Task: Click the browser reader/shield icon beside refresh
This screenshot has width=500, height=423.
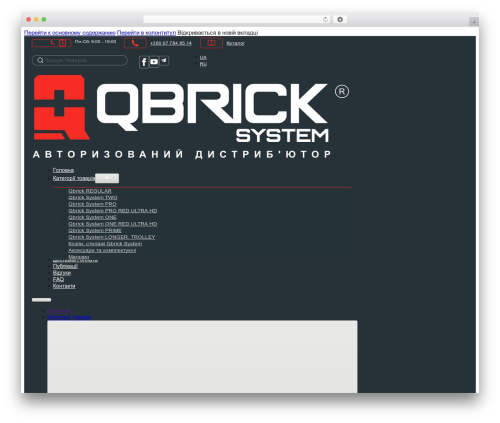Action: 340,20
